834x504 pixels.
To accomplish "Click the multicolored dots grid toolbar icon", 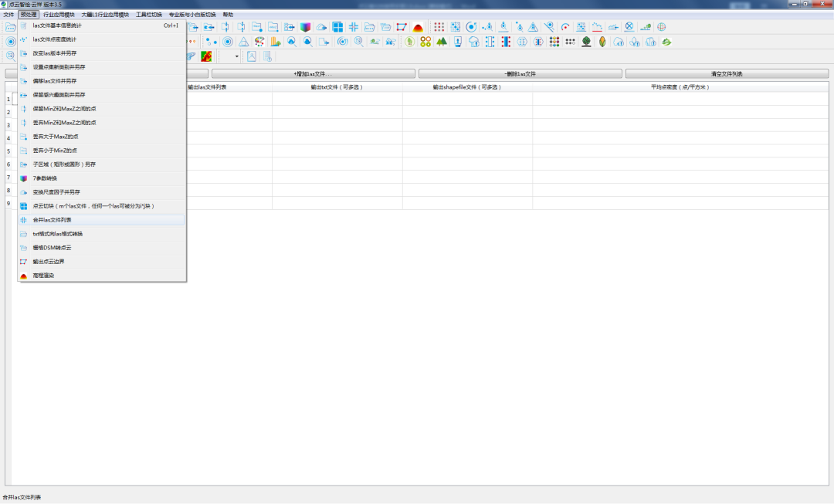I will 554,42.
